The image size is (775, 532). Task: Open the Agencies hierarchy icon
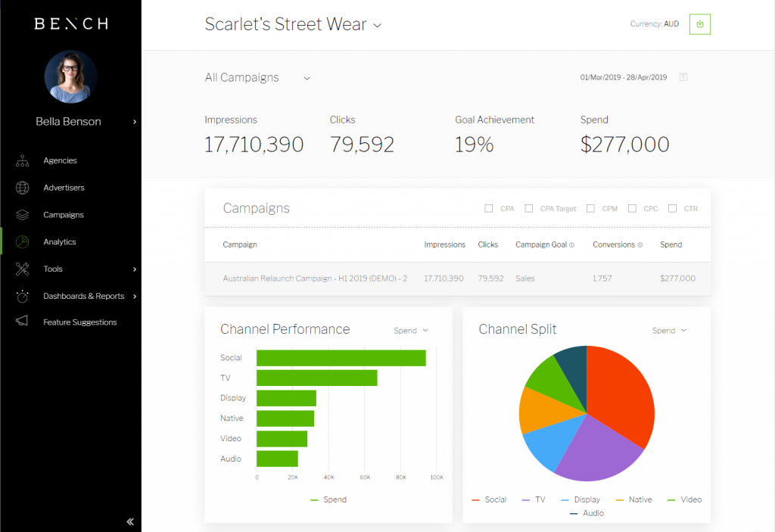[22, 160]
